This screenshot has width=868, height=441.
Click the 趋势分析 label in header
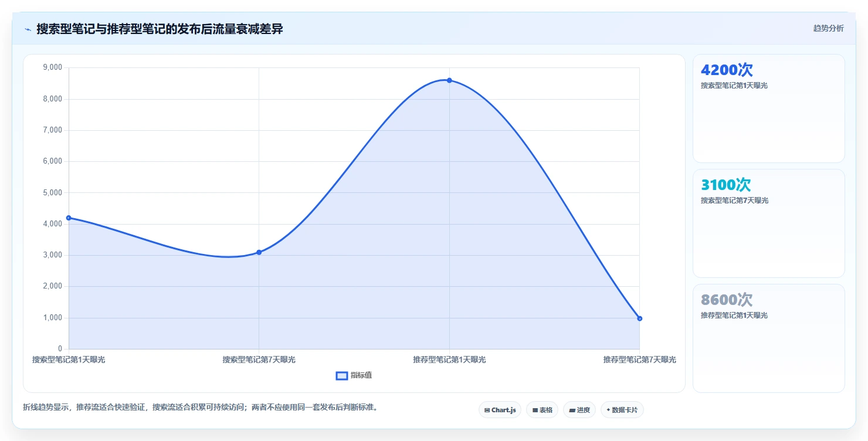828,29
